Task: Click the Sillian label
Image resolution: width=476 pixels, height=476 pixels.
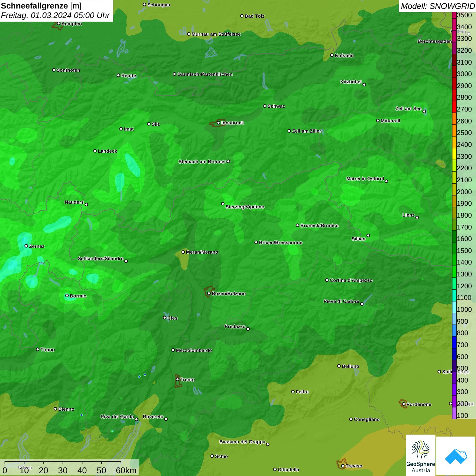Action: pos(358,239)
